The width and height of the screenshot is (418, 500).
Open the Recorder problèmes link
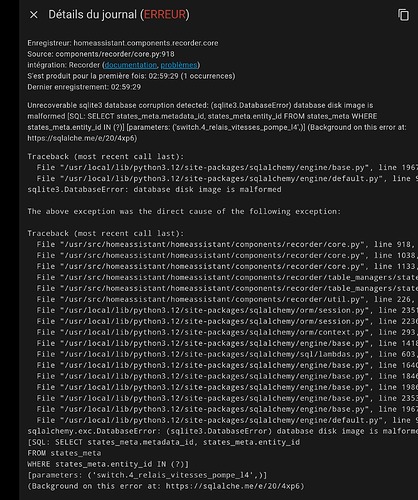179,65
